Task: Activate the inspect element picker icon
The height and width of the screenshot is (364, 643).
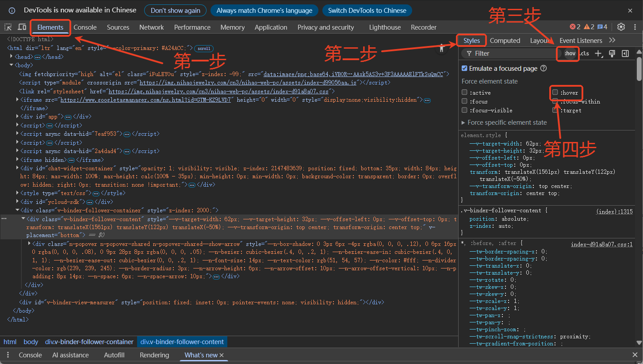Action: click(8, 27)
